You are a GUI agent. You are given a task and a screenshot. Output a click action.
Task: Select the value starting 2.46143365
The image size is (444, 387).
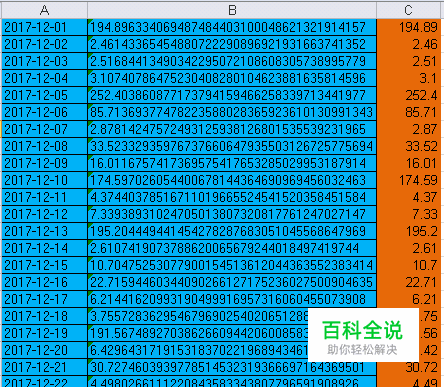232,44
